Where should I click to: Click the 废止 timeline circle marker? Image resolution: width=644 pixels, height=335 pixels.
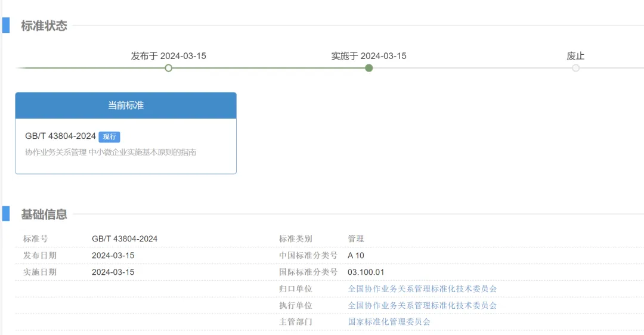(575, 68)
